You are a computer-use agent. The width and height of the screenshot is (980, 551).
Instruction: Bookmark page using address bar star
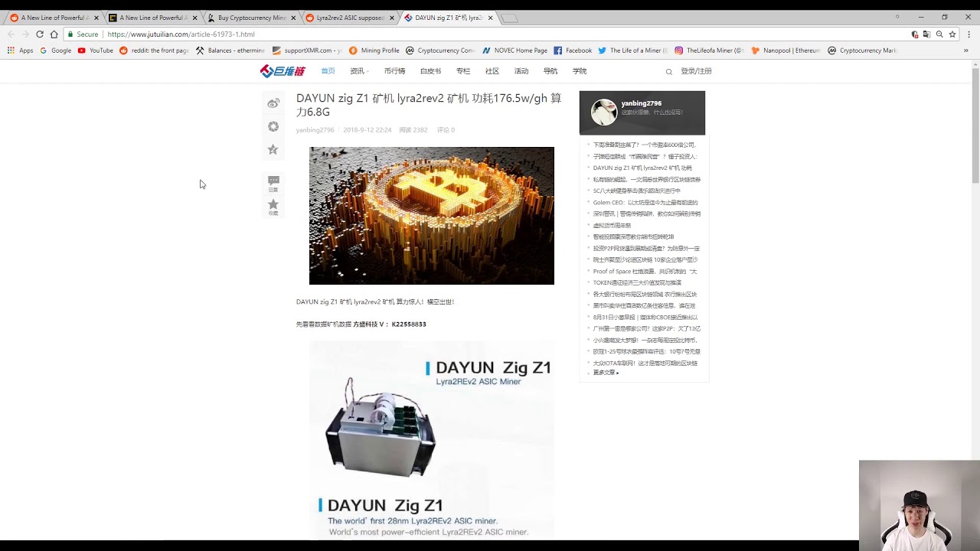coord(952,34)
